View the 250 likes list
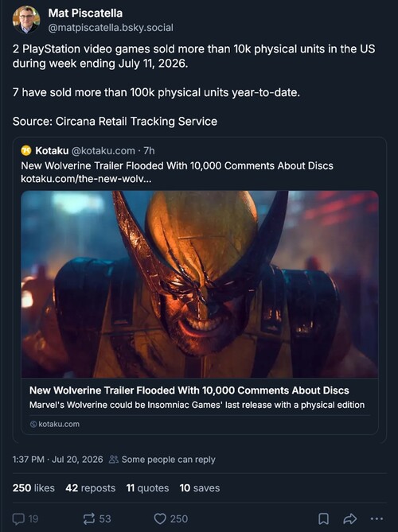 (x=33, y=488)
